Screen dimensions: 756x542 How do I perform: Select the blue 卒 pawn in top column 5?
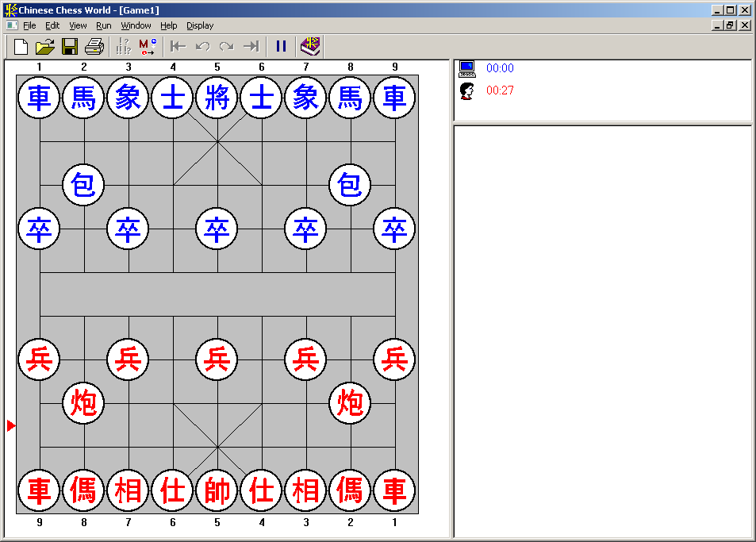coord(217,229)
